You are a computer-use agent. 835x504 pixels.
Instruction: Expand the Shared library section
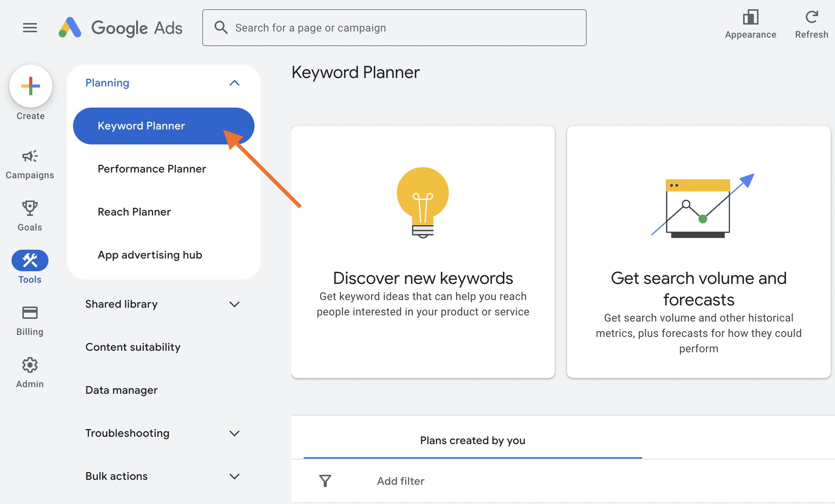click(235, 304)
